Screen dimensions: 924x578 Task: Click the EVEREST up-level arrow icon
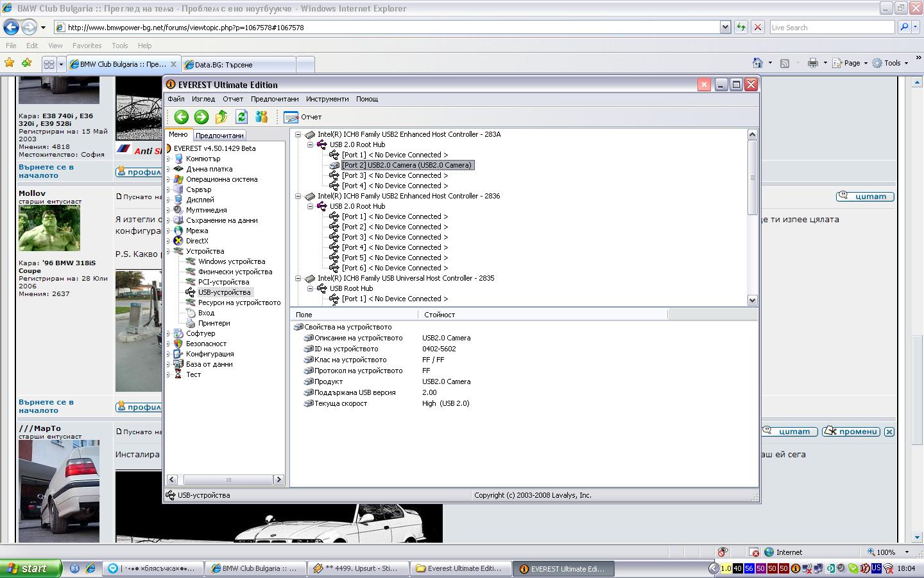[x=221, y=116]
